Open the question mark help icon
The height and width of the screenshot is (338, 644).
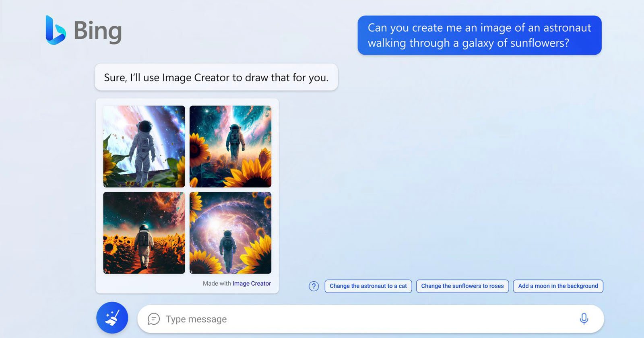coord(314,286)
